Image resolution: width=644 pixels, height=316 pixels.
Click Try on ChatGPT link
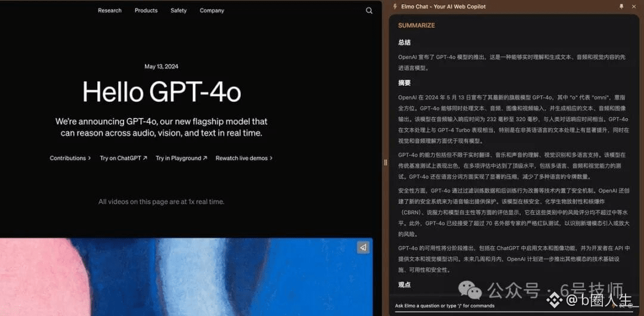click(x=123, y=158)
